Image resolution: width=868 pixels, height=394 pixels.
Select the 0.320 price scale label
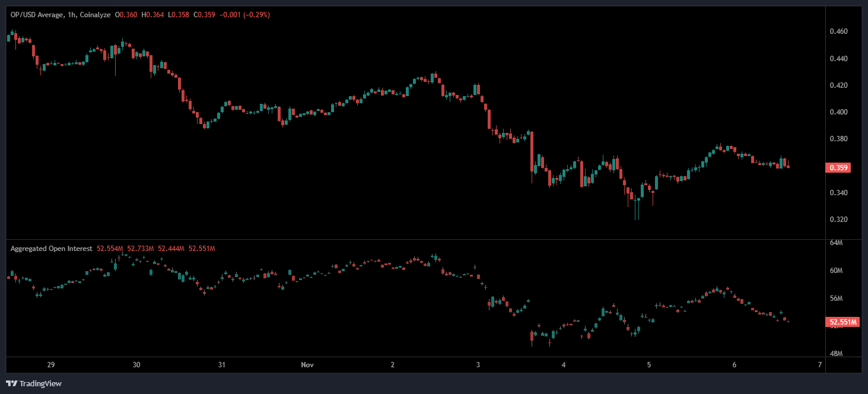[838, 220]
